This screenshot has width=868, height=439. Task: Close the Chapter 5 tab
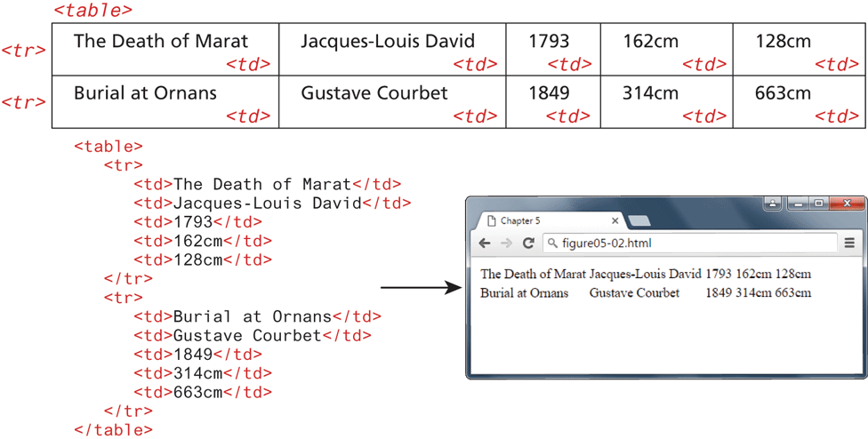[x=615, y=221]
